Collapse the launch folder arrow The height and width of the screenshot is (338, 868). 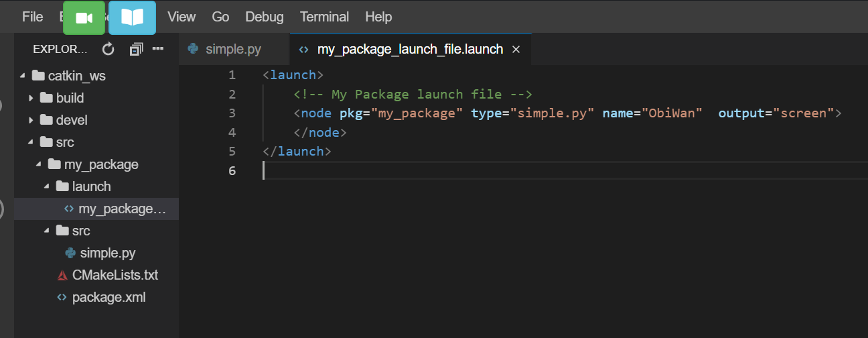[x=47, y=186]
